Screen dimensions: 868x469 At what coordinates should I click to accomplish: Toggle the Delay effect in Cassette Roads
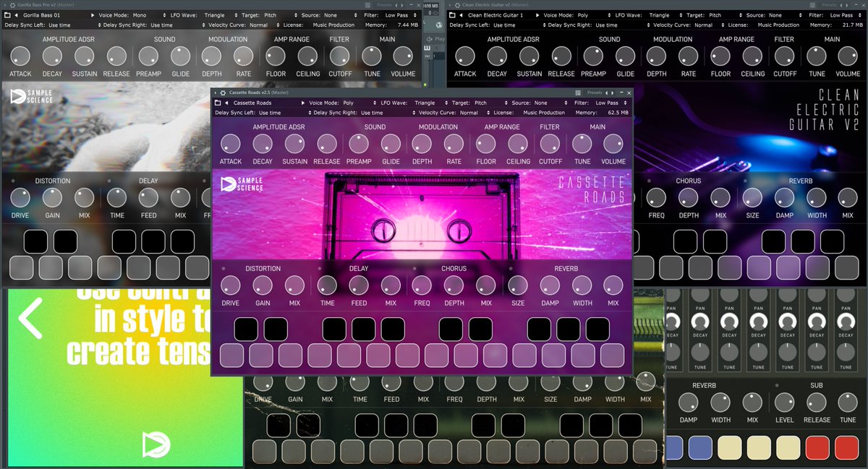(x=319, y=269)
